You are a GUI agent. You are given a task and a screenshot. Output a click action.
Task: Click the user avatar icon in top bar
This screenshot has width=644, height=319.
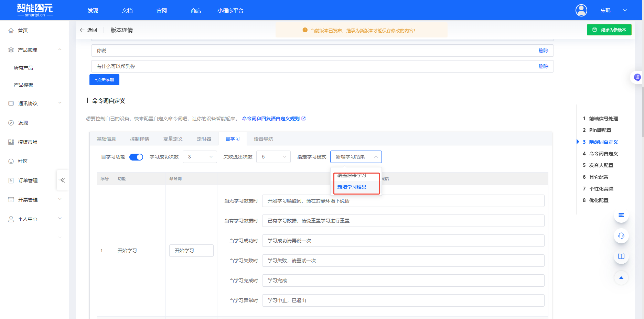tap(581, 10)
